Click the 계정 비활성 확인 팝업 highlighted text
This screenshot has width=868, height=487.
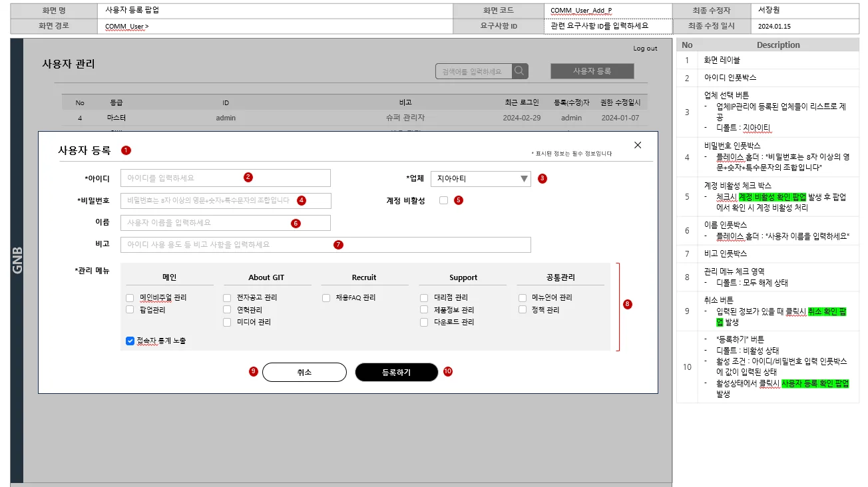tap(772, 197)
